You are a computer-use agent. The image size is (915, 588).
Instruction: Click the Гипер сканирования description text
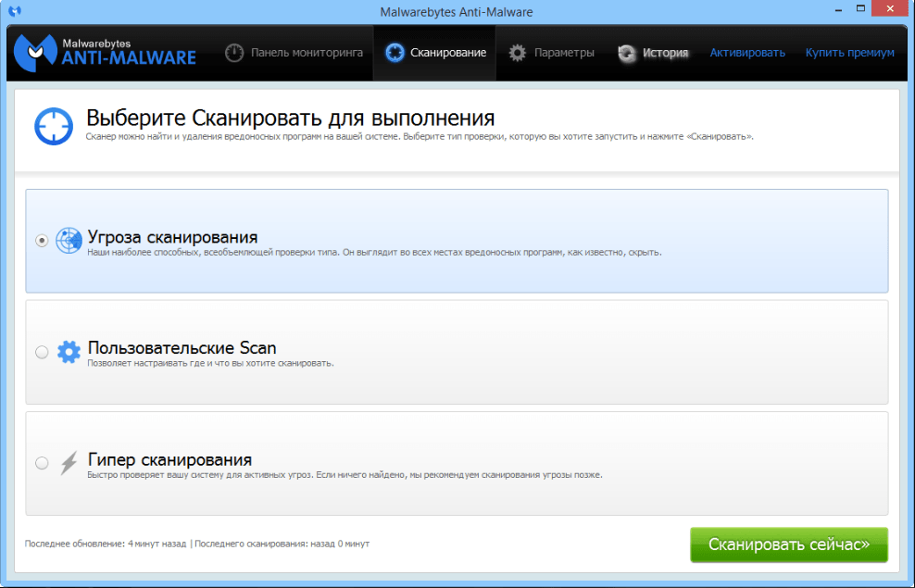click(x=345, y=475)
